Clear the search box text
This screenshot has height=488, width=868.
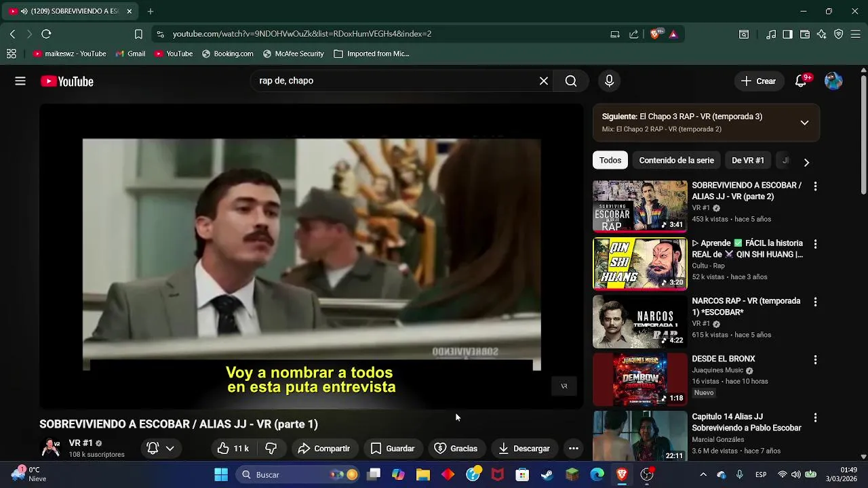(544, 81)
